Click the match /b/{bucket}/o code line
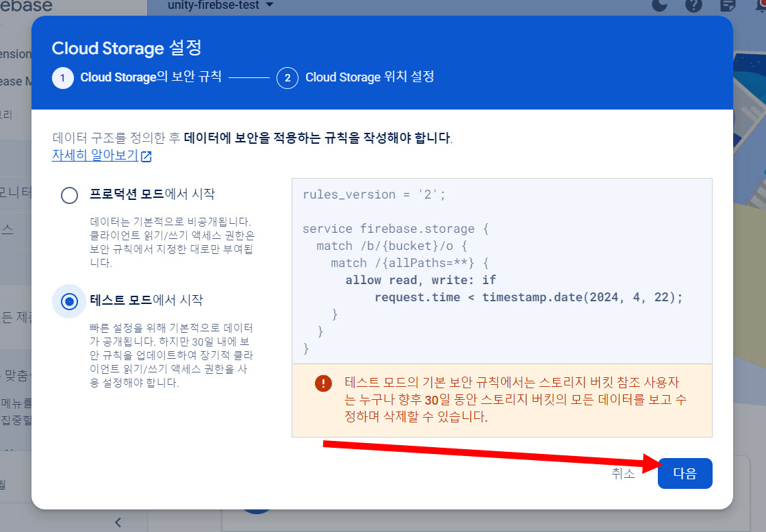 [x=392, y=246]
